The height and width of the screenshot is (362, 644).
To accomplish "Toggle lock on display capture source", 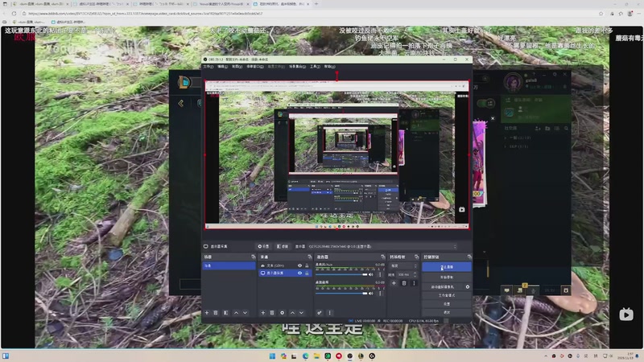I will (x=307, y=274).
